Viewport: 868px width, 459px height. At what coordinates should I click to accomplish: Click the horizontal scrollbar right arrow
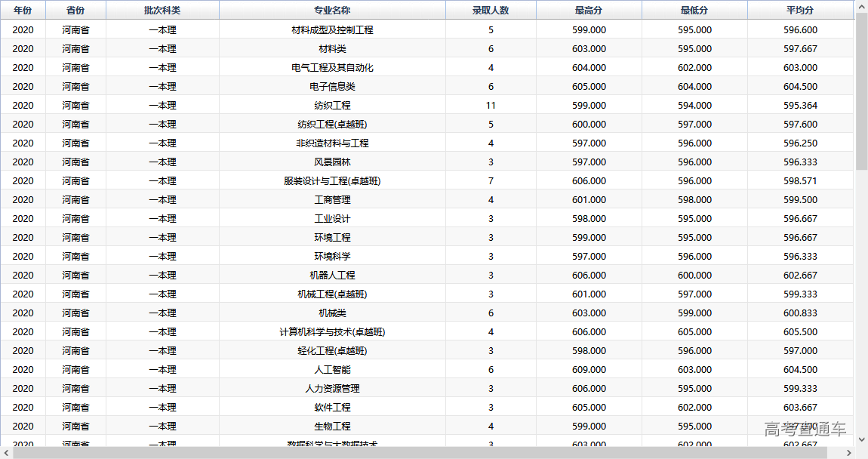(x=848, y=453)
